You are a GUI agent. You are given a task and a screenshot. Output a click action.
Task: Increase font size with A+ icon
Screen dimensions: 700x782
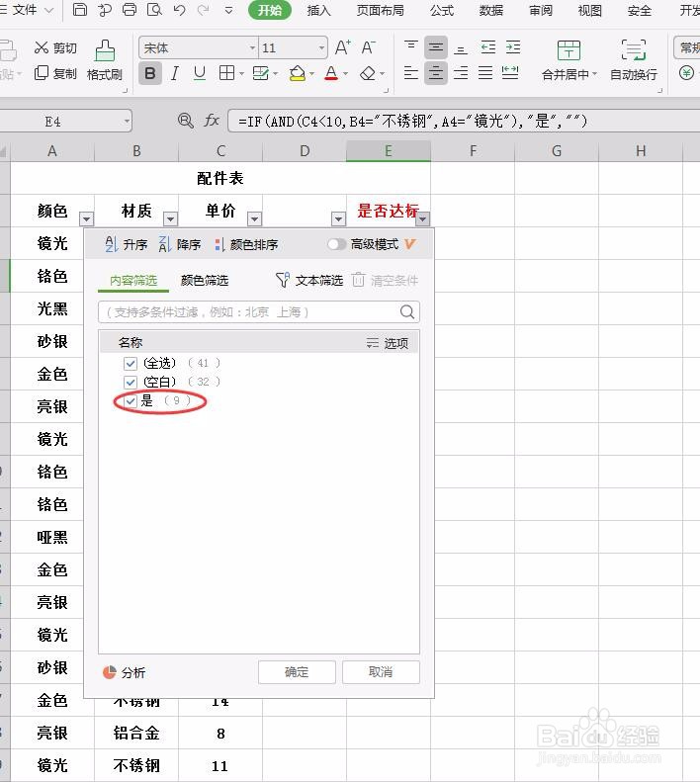point(343,47)
